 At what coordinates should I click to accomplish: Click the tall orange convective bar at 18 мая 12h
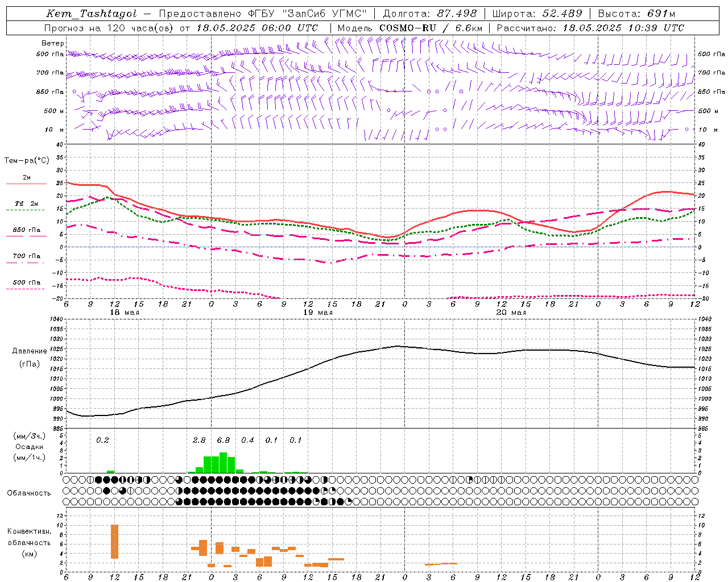[x=114, y=542]
